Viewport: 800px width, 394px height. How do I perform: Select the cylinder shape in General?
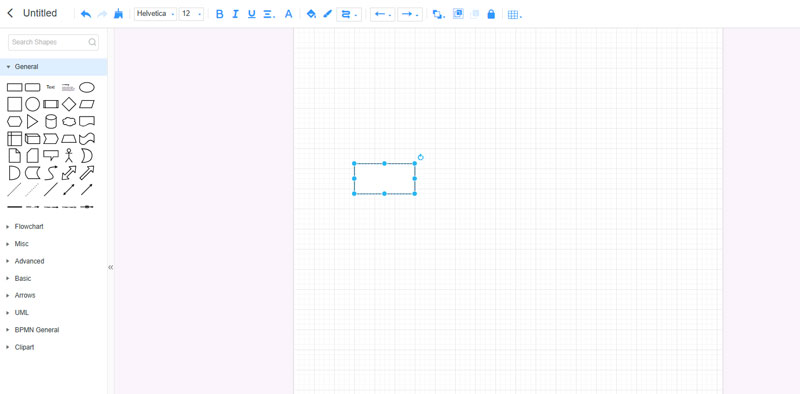[51, 121]
